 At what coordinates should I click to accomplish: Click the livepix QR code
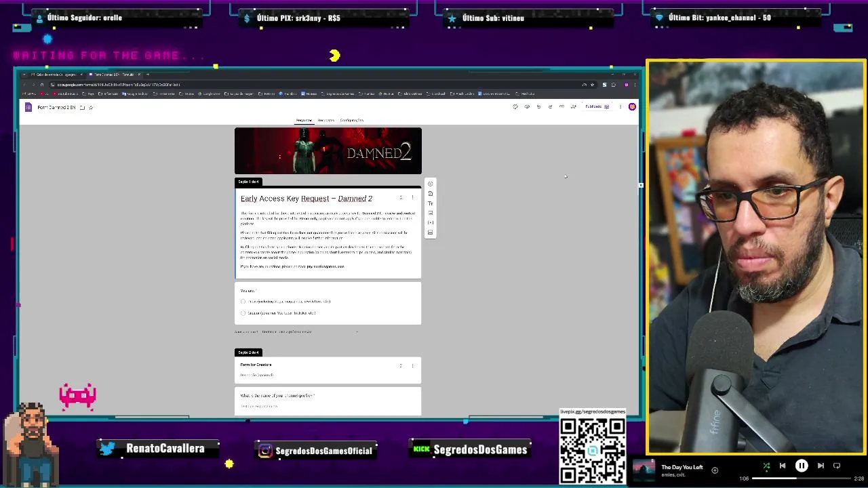593,450
